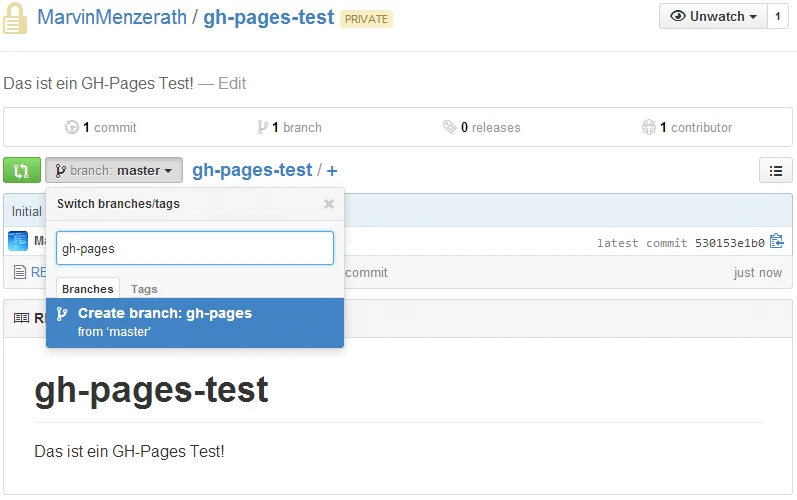Click the gh-pages-test README heading
Screen dimensions: 797x500
(151, 391)
